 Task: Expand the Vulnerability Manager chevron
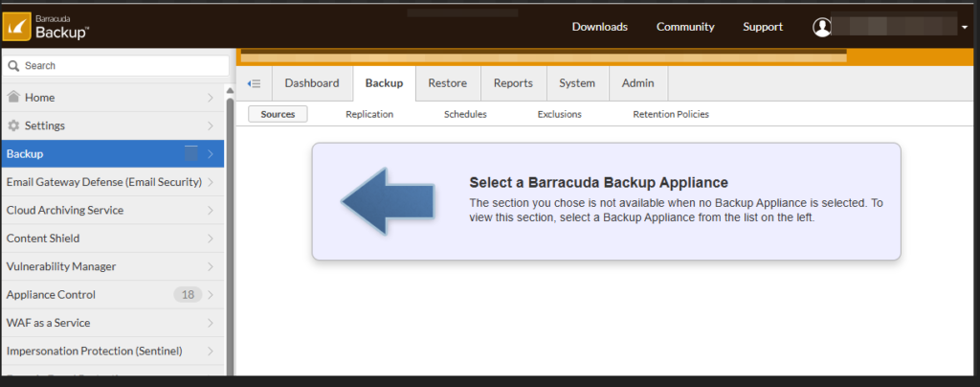(211, 266)
